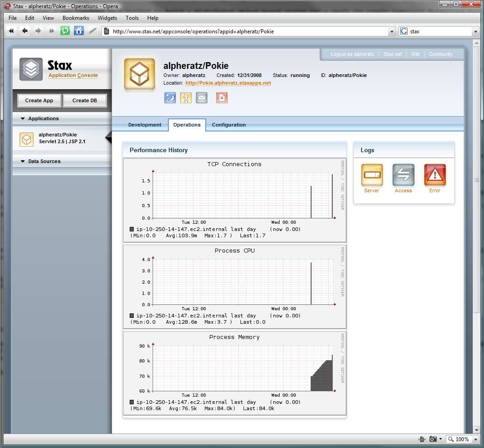Click the Status value running
This screenshot has height=448, width=484.
pyautogui.click(x=300, y=75)
